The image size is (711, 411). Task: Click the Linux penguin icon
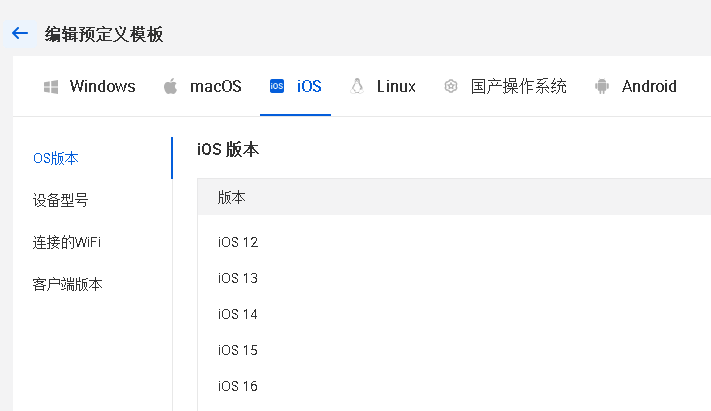(x=357, y=86)
